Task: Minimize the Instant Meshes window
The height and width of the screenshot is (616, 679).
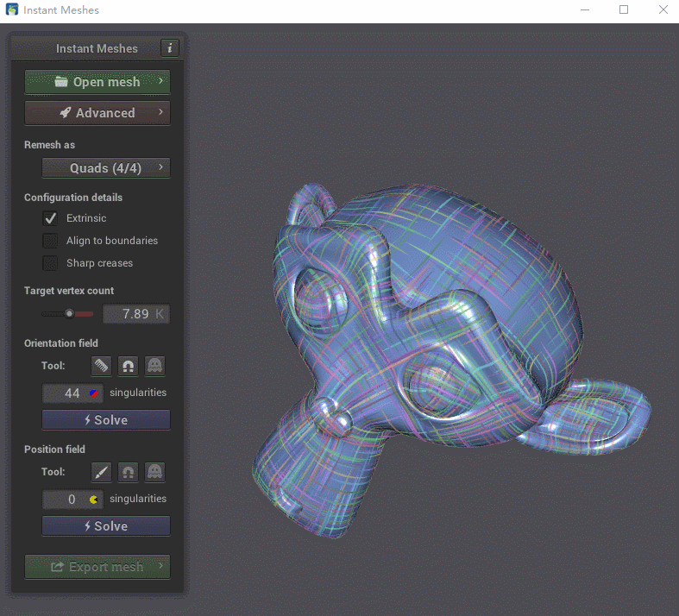Action: click(585, 9)
